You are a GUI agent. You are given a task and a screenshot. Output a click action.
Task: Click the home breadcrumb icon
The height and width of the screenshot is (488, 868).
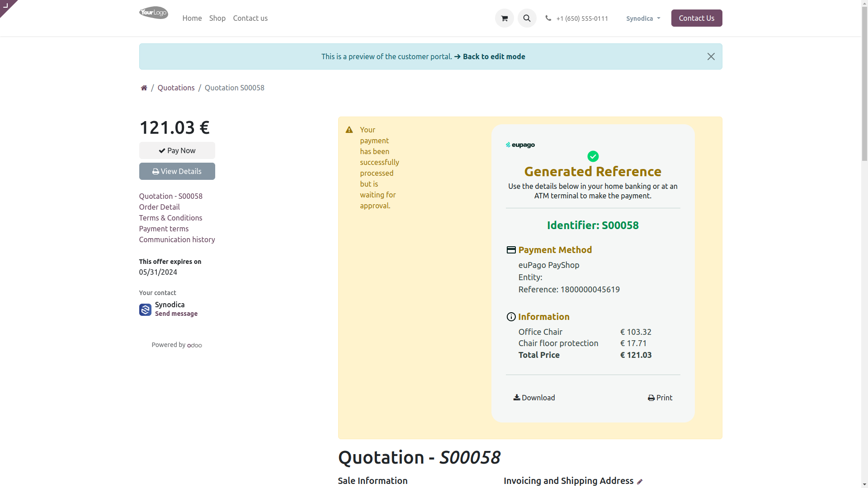click(144, 88)
